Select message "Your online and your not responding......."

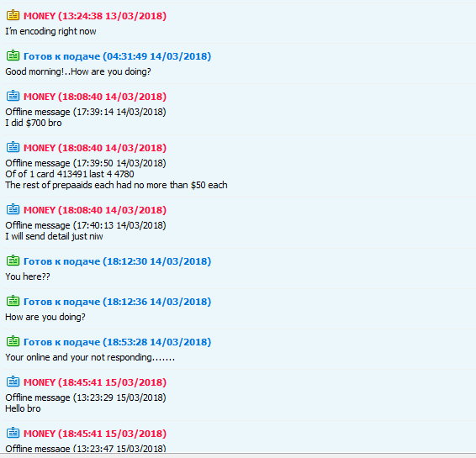(90, 357)
